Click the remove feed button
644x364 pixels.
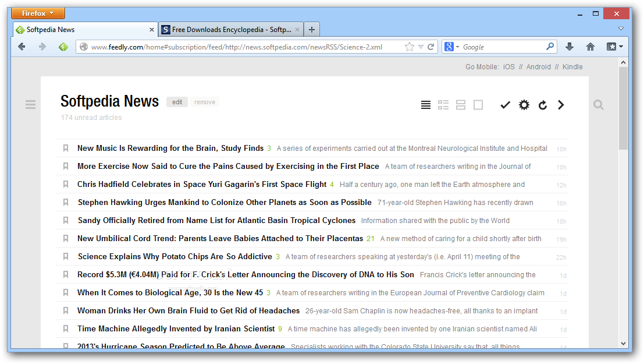pyautogui.click(x=205, y=102)
